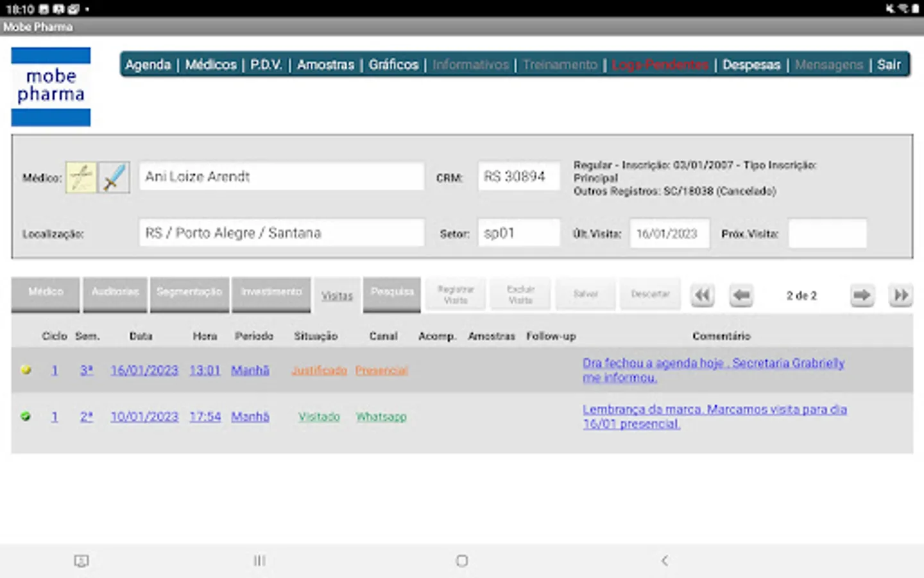Open date link 10/01/2023
The width and height of the screenshot is (924, 578).
pyautogui.click(x=144, y=417)
